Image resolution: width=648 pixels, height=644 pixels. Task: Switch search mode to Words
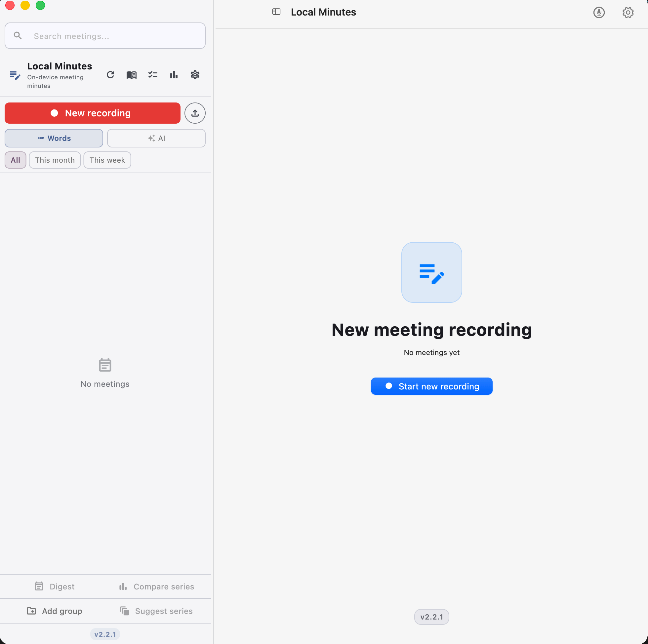(54, 138)
